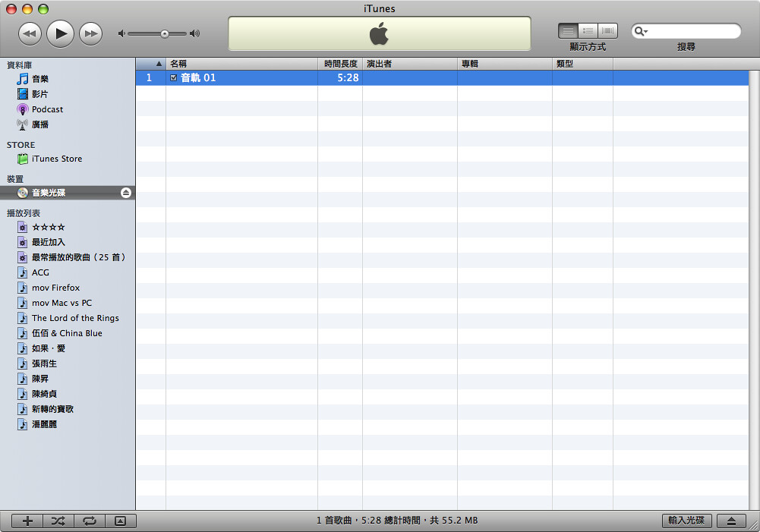Add a new playlist with plus button
Image resolution: width=760 pixels, height=532 pixels.
(x=28, y=521)
